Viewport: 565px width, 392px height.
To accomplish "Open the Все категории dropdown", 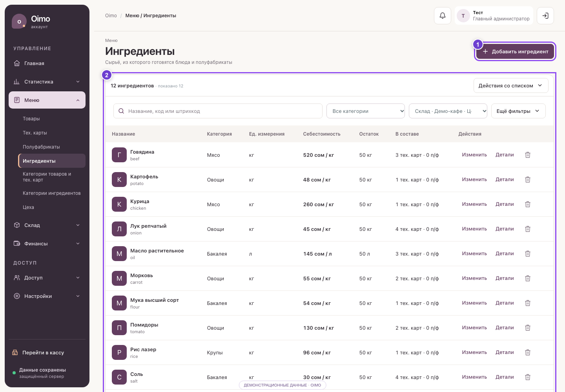I will (x=366, y=111).
